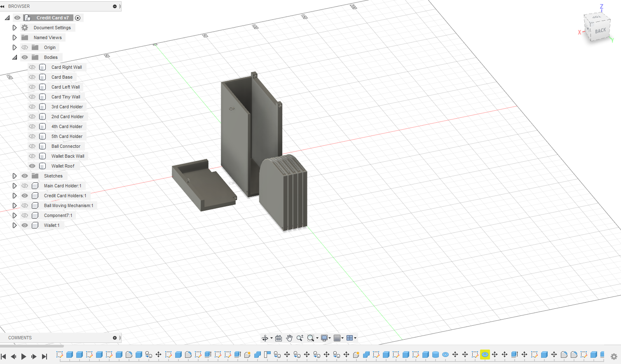Open Grid and Snaps dropdown arrow
Image resolution: width=621 pixels, height=364 pixels.
tap(342, 338)
